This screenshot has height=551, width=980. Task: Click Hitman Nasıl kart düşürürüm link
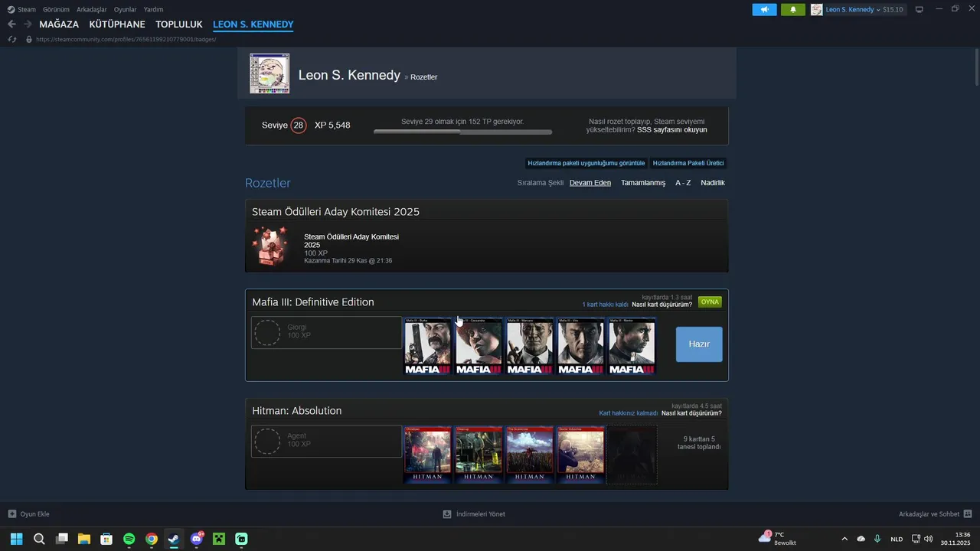click(691, 413)
